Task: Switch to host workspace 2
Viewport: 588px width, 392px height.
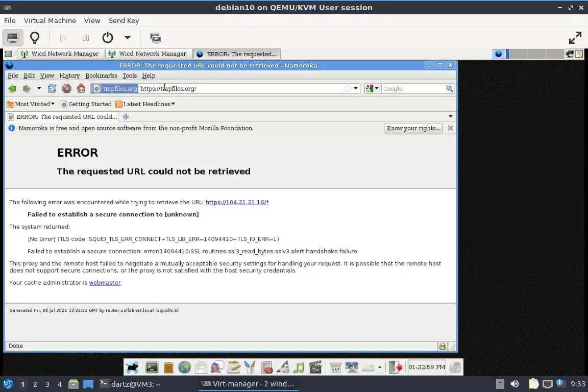Action: tap(35, 384)
